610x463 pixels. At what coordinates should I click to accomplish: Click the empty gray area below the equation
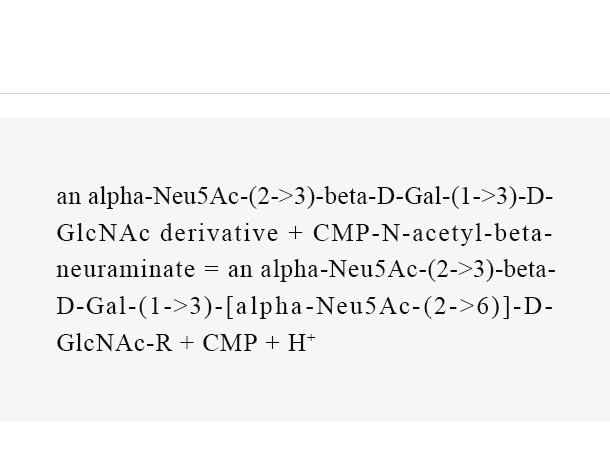tap(305, 389)
